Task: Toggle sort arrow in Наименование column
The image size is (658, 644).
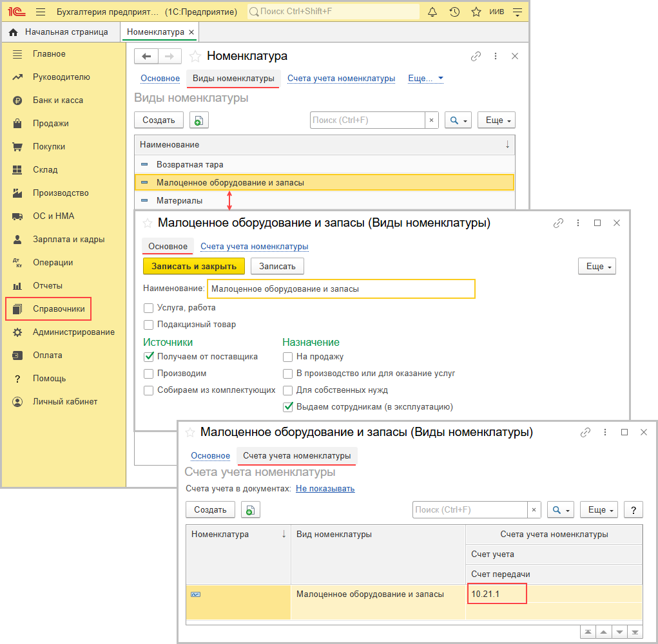Action: pos(507,145)
